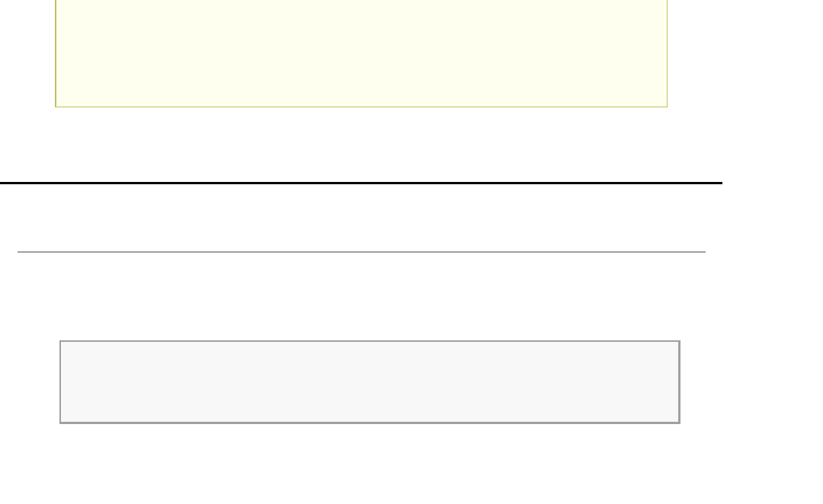The height and width of the screenshot is (504, 823).
Task: Click the grey box's bottom border
Action: click(370, 422)
